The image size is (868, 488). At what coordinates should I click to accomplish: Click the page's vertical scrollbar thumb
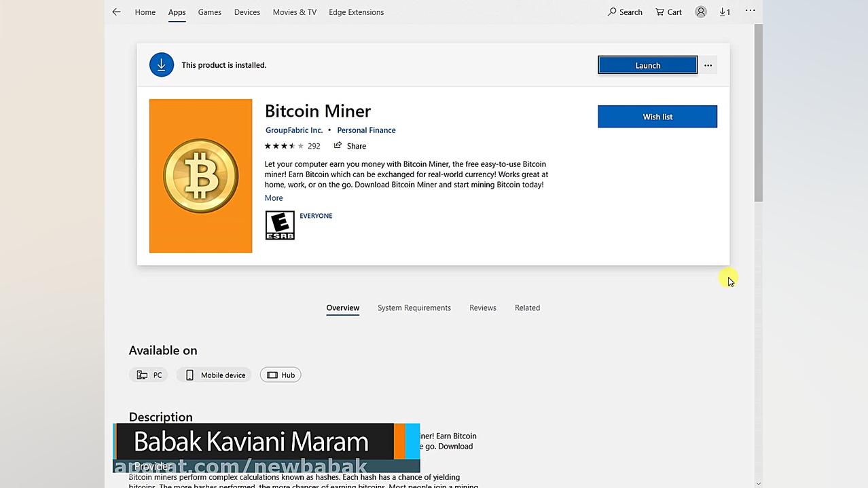tap(759, 113)
